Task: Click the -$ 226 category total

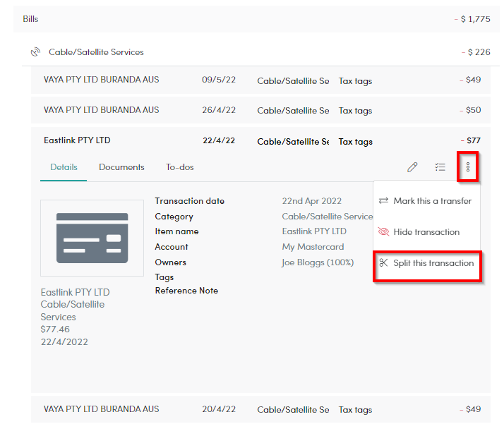Action: pos(476,52)
